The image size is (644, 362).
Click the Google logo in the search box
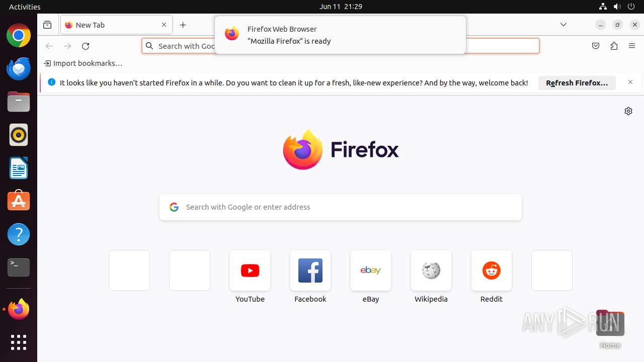pyautogui.click(x=174, y=207)
